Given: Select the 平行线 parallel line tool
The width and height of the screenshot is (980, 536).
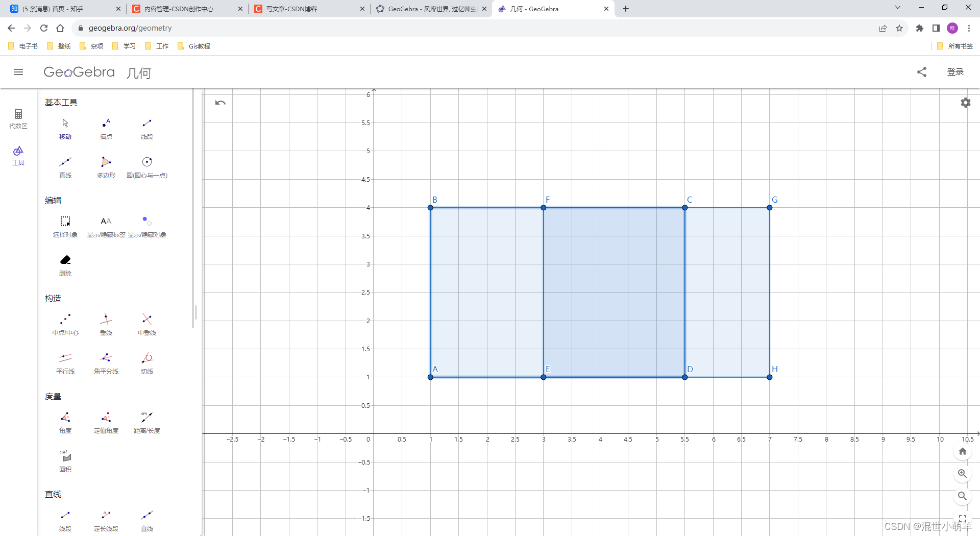Looking at the screenshot, I should click(65, 363).
